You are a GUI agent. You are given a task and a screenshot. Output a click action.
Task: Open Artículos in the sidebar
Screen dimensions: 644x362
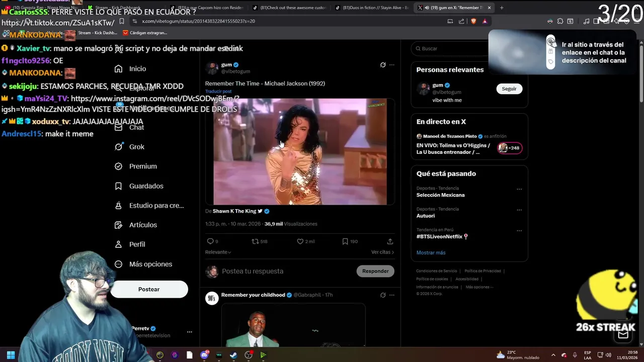(x=135, y=225)
